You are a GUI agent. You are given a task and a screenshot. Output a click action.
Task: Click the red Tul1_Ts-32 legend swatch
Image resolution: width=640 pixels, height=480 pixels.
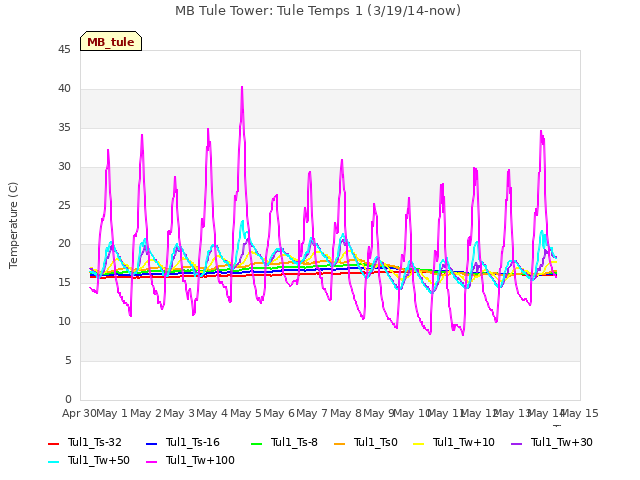click(x=53, y=443)
